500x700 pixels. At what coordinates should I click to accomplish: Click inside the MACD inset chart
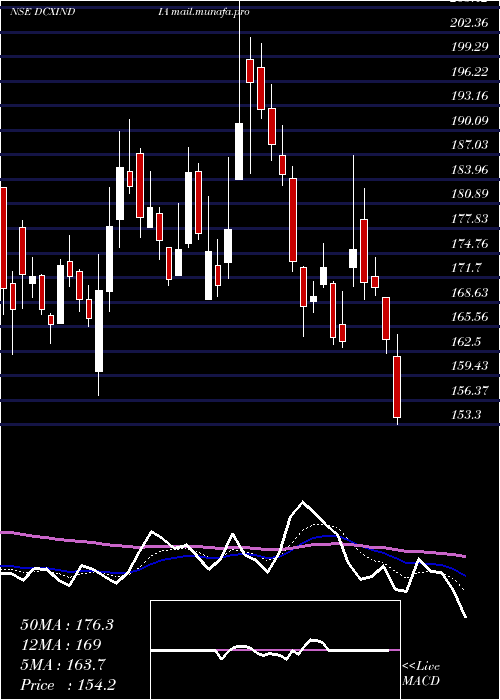coord(275,650)
